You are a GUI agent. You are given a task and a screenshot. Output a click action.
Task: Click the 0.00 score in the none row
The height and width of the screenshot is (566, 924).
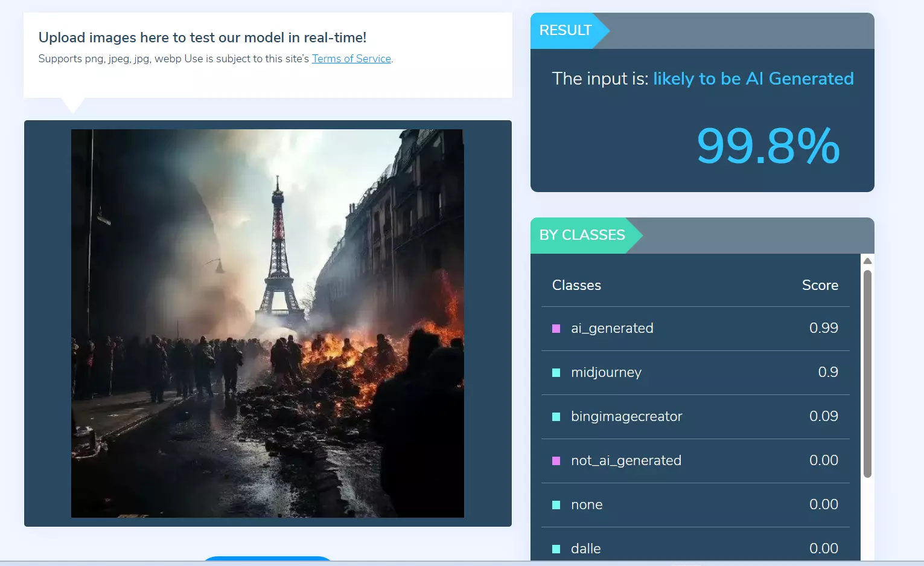tap(823, 504)
